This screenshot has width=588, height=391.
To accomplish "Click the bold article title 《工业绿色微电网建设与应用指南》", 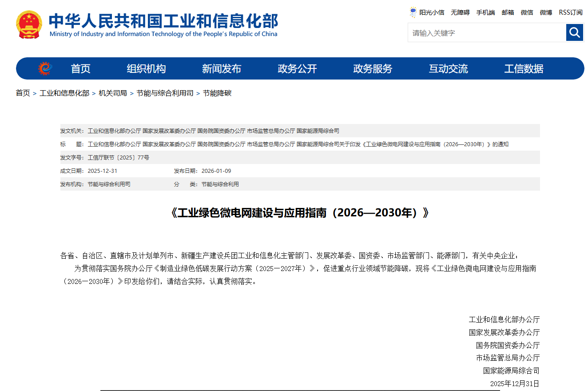I will (x=300, y=213).
